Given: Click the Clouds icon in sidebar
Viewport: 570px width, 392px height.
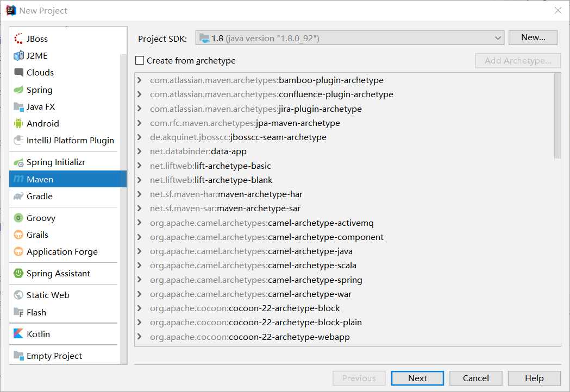Looking at the screenshot, I should coord(18,72).
